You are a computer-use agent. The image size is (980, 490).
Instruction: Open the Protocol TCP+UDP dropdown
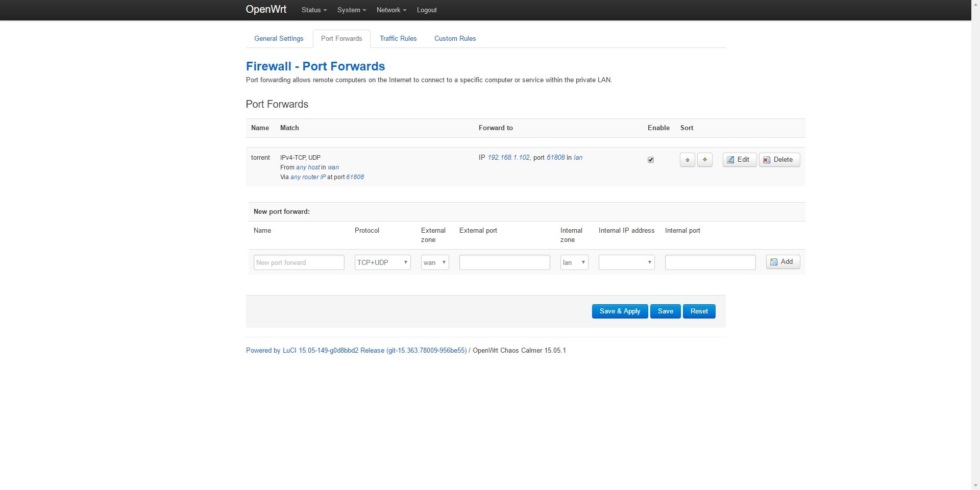(x=382, y=262)
